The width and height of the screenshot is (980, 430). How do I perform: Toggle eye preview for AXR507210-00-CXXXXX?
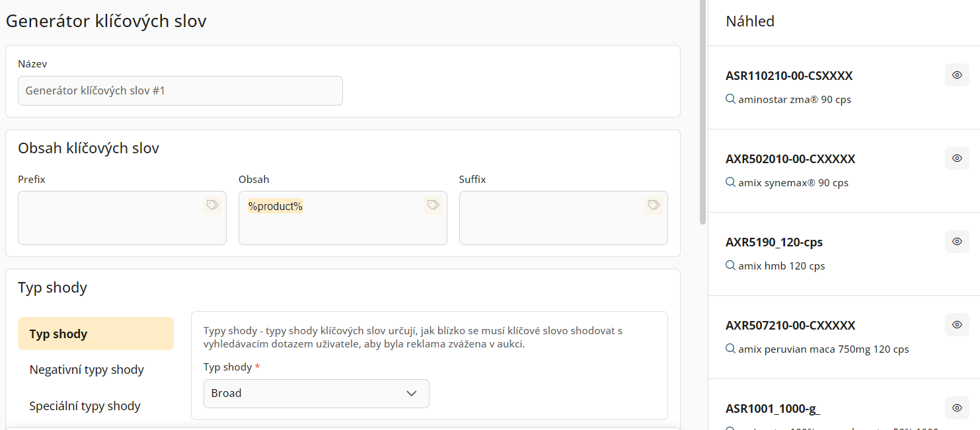(956, 325)
